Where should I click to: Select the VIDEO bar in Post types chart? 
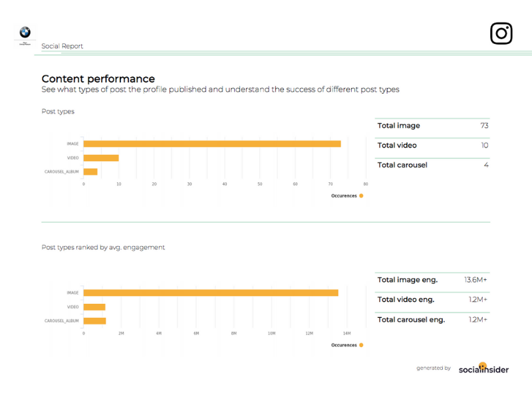[101, 158]
